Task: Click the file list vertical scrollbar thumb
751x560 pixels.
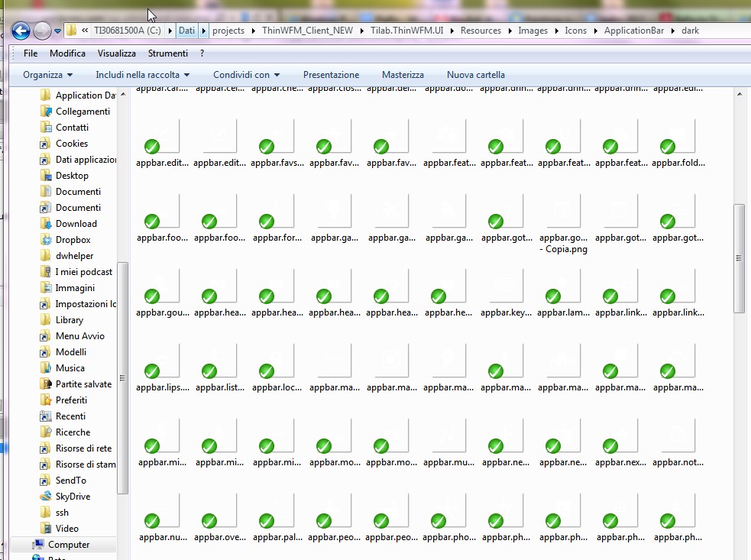Action: click(x=739, y=257)
